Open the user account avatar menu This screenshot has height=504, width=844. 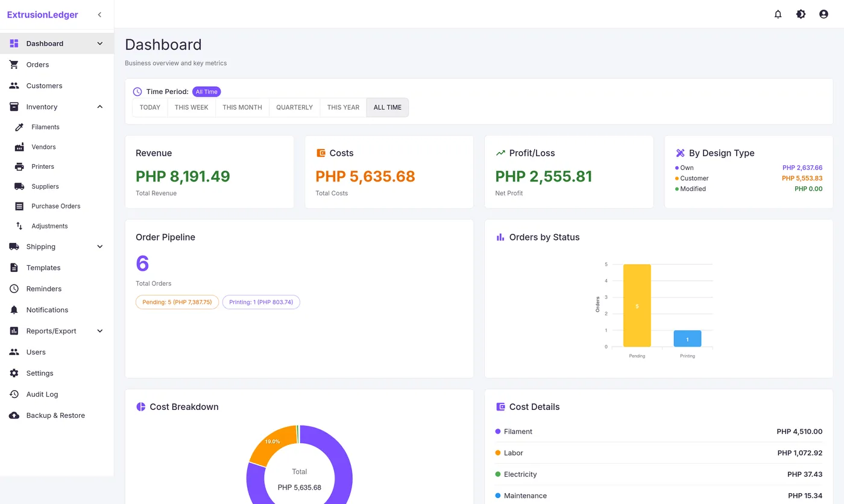tap(824, 14)
